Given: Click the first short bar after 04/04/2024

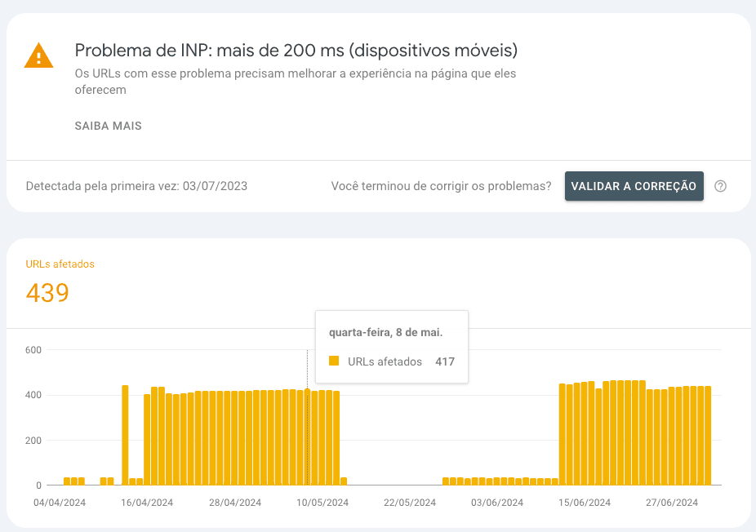Looking at the screenshot, I should 67,481.
